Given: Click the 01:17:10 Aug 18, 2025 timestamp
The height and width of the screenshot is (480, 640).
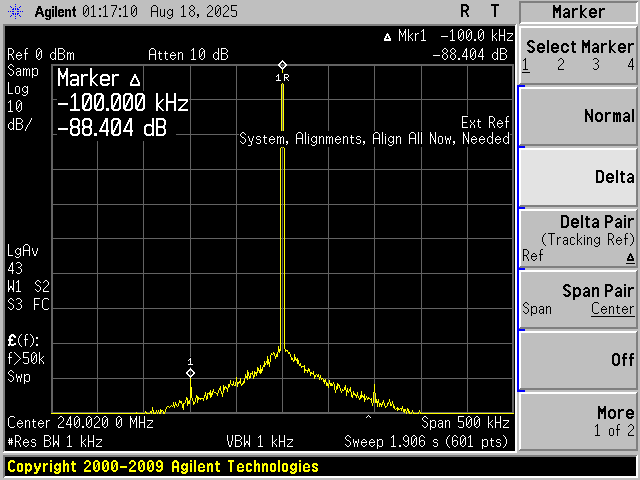Looking at the screenshot, I should (160, 11).
